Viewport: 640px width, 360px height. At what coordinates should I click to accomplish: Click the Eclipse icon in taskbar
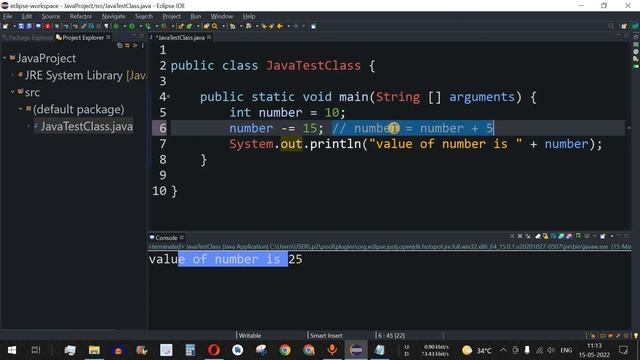pyautogui.click(x=356, y=350)
